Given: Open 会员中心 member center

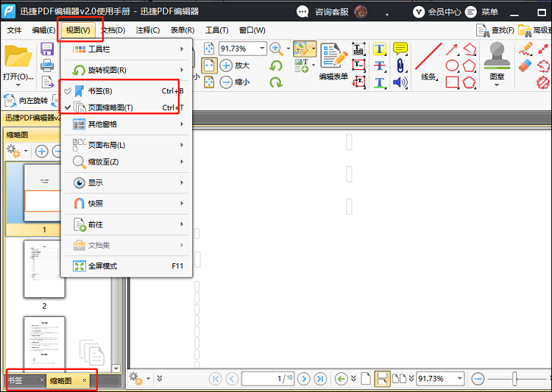Looking at the screenshot, I should [437, 12].
